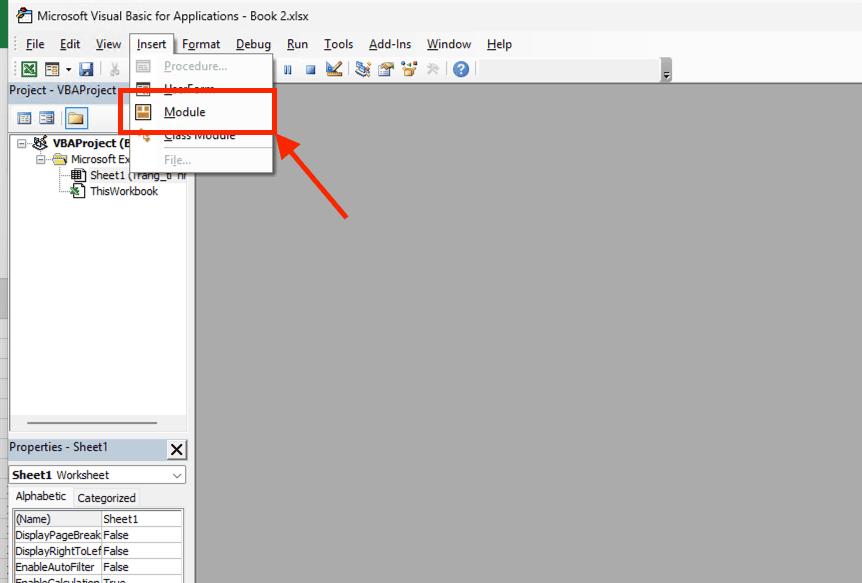
Task: Open the File menu
Action: pyautogui.click(x=35, y=44)
